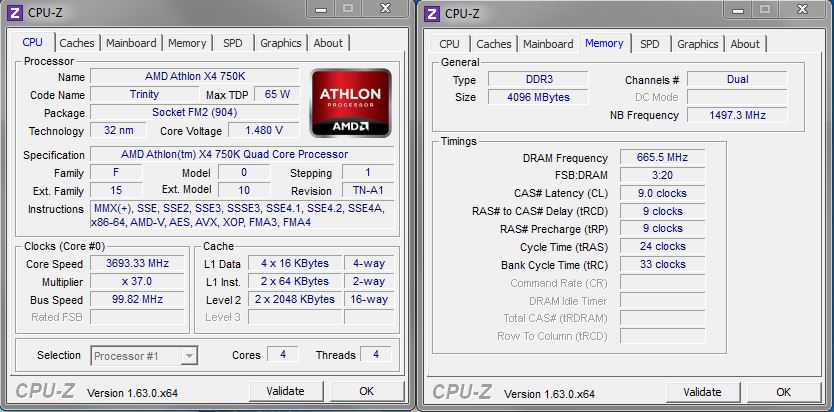Click the DRAM Frequency value 665.5 MHz
Screen dimensions: 834x412
[663, 157]
